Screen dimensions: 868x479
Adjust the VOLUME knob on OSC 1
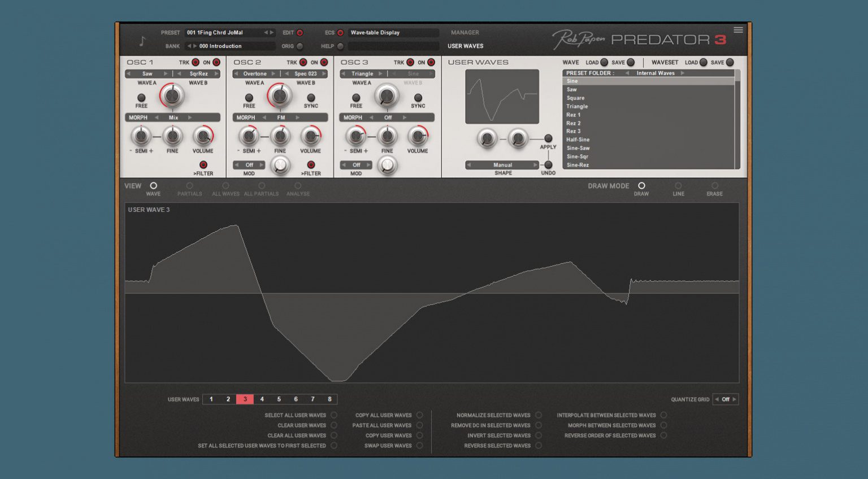[x=203, y=137]
